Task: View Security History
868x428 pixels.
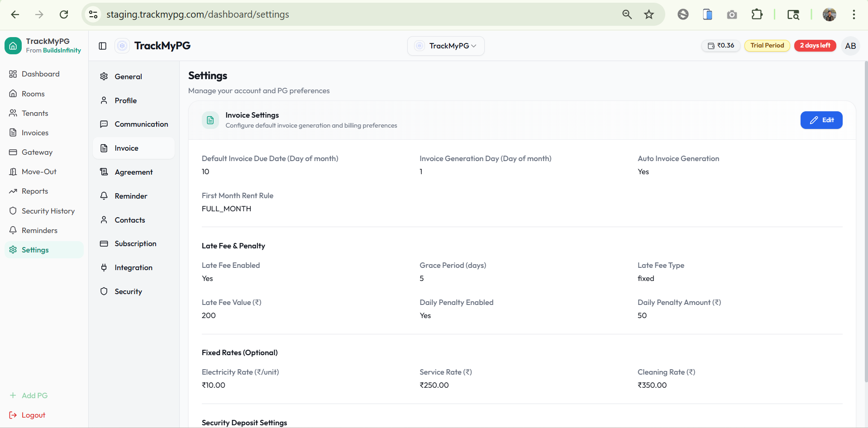Action: pos(44,211)
